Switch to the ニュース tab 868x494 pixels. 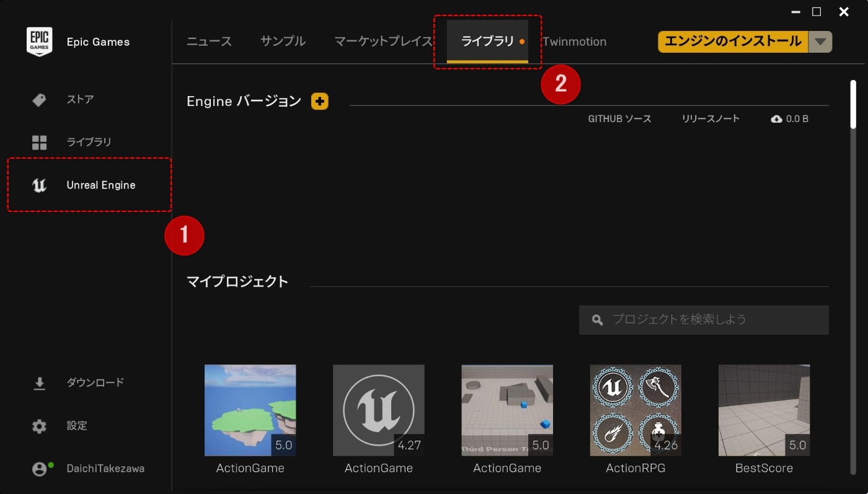(210, 42)
